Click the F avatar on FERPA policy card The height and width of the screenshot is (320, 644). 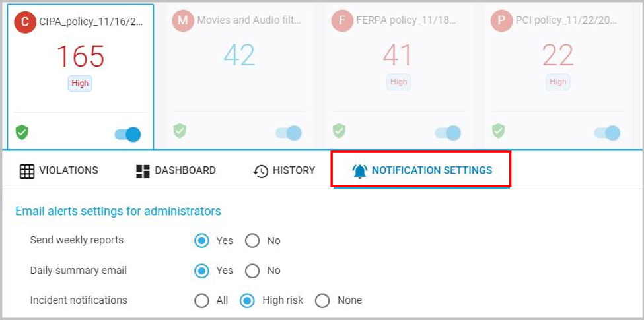point(342,21)
